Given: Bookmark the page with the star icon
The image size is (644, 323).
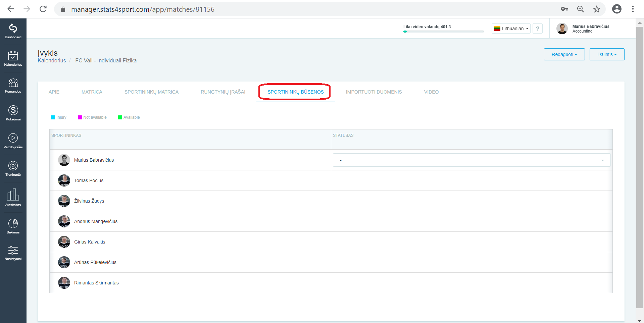Looking at the screenshot, I should click(x=596, y=9).
